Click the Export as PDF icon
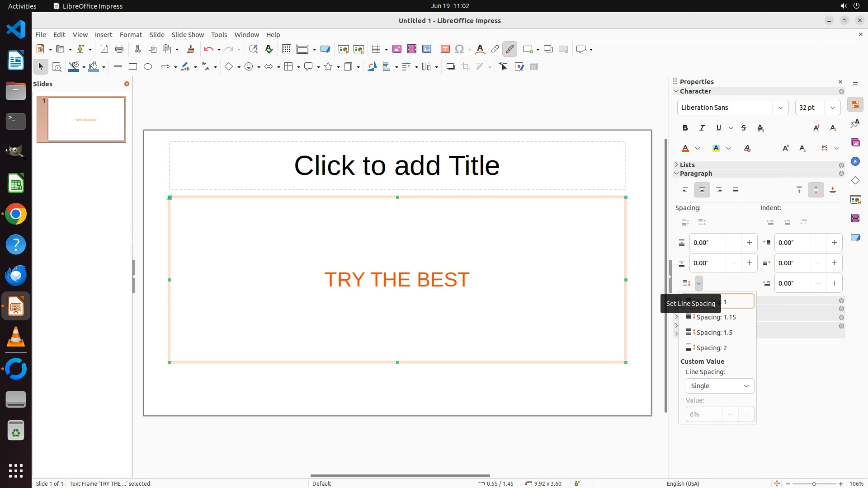Image resolution: width=868 pixels, height=488 pixels. tap(104, 49)
